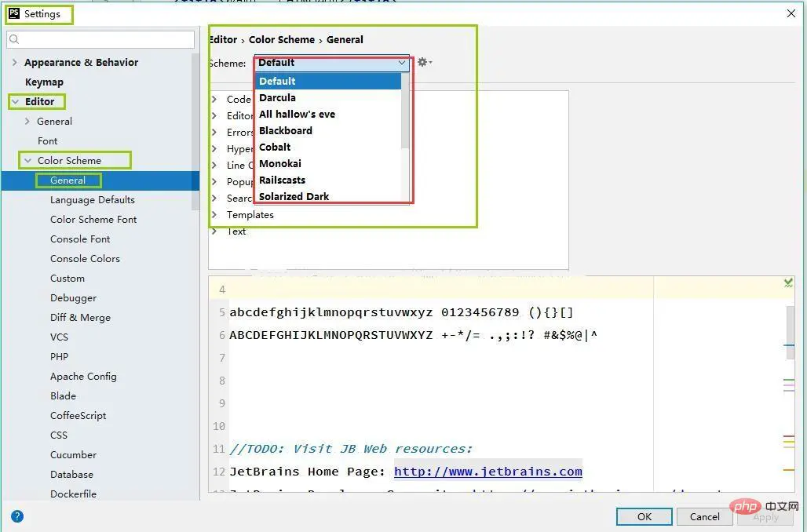807x532 pixels.
Task: Expand Appearance & Behavior section
Action: pos(14,63)
